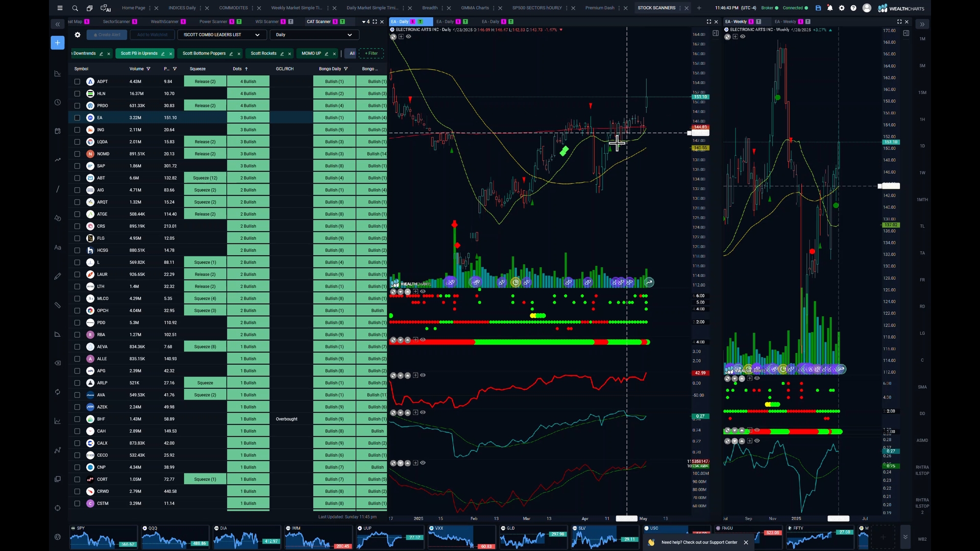Collapse left panel with double chevron
This screenshot has height=551, width=980.
(58, 24)
